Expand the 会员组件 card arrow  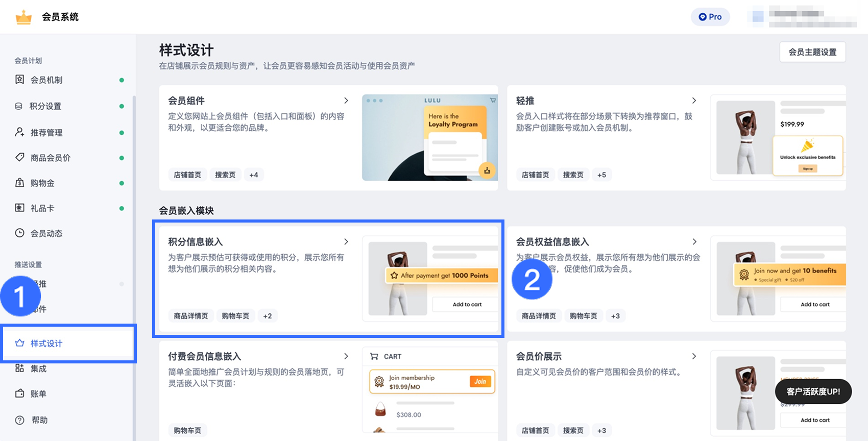[x=346, y=101]
